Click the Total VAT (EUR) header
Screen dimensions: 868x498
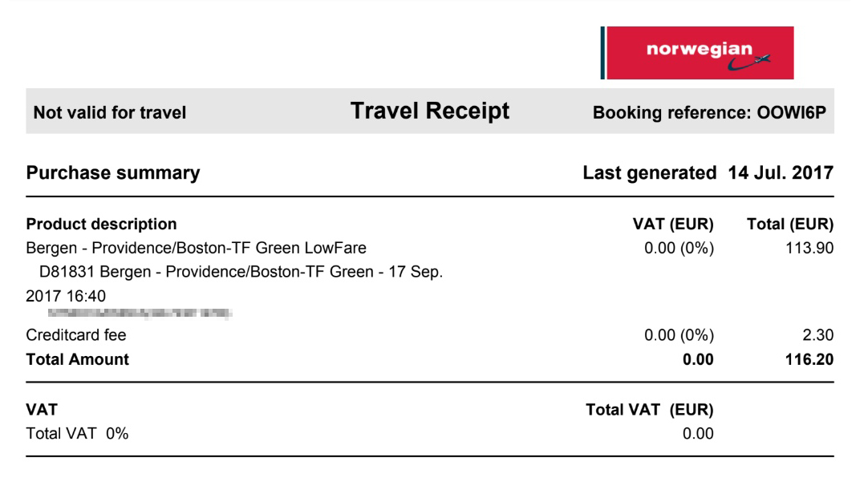coord(649,410)
